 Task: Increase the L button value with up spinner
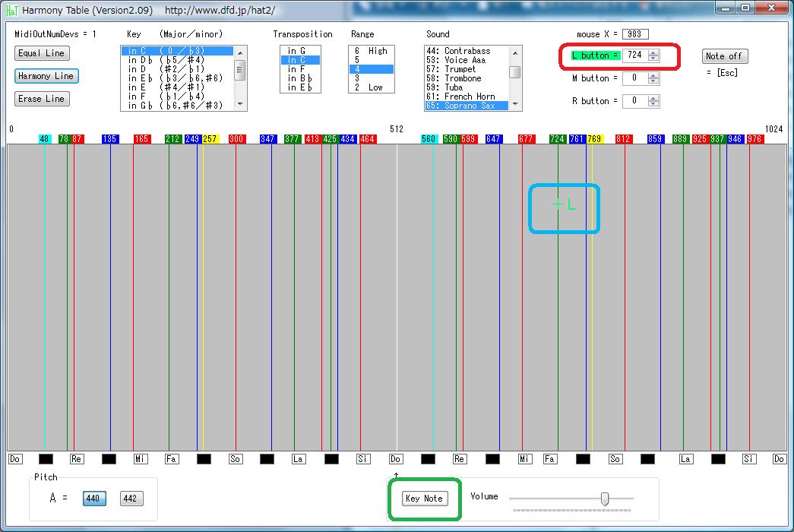[x=653, y=52]
